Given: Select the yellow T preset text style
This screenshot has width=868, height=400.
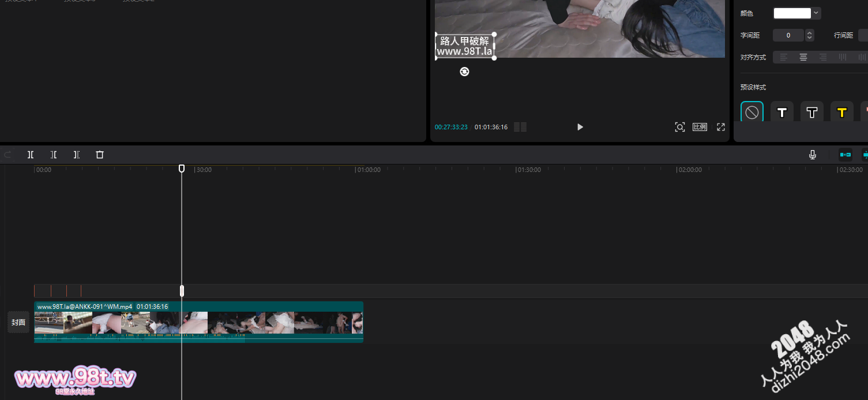Looking at the screenshot, I should coord(841,112).
